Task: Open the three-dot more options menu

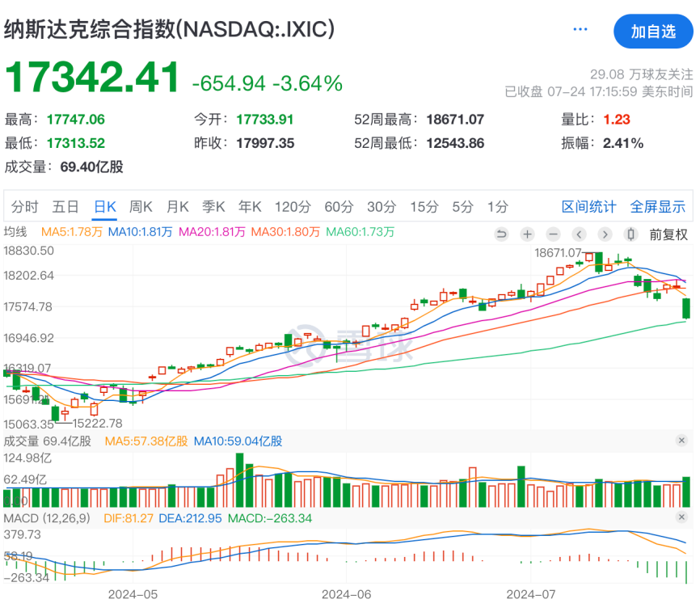Action: point(580,30)
